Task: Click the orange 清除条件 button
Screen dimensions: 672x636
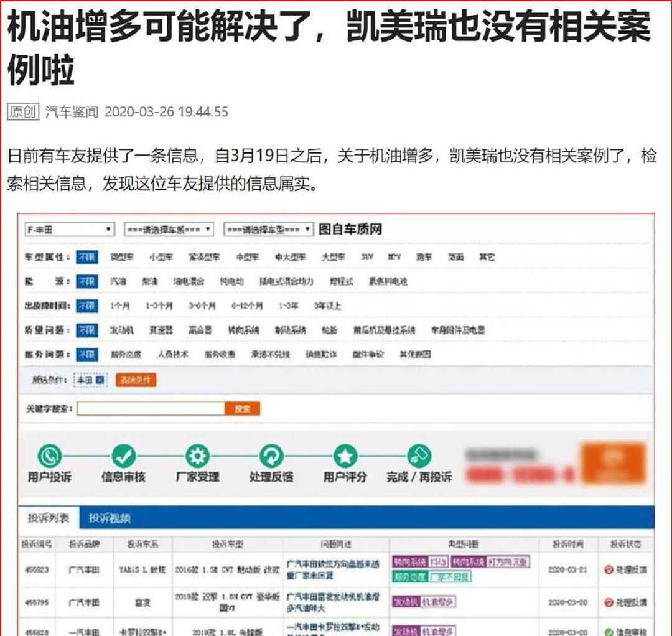Action: [136, 380]
